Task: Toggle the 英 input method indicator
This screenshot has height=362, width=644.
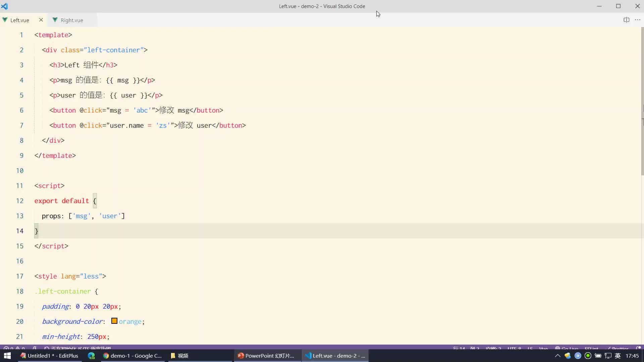Action: click(x=618, y=356)
